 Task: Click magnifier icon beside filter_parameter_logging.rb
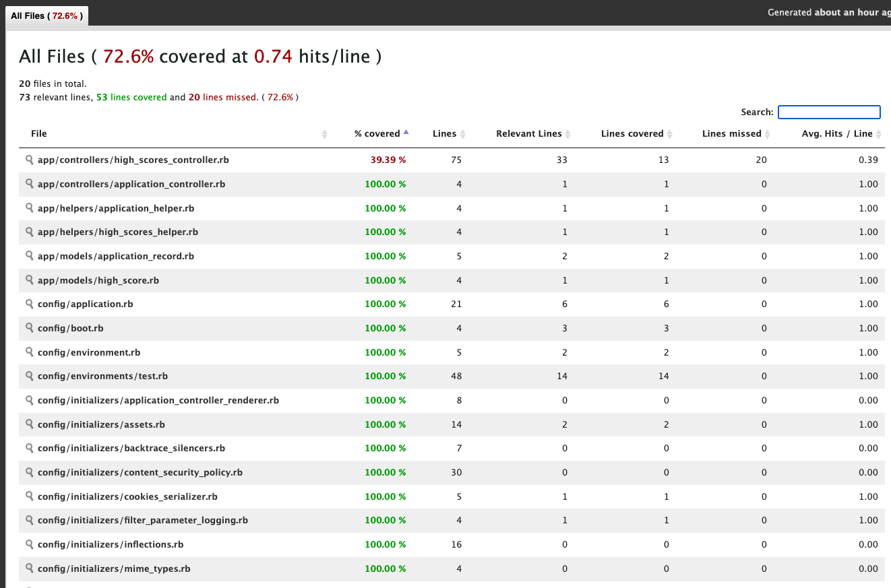coord(29,520)
